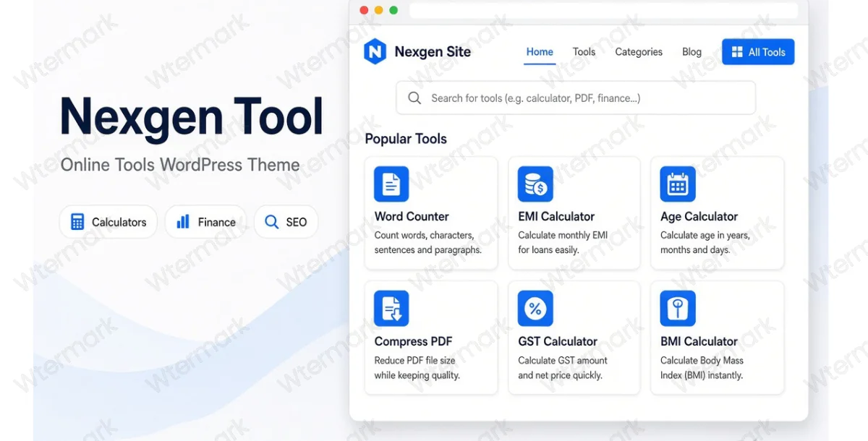Click the EMI Calculator coins icon
Screen dimensions: 868x441
click(535, 184)
